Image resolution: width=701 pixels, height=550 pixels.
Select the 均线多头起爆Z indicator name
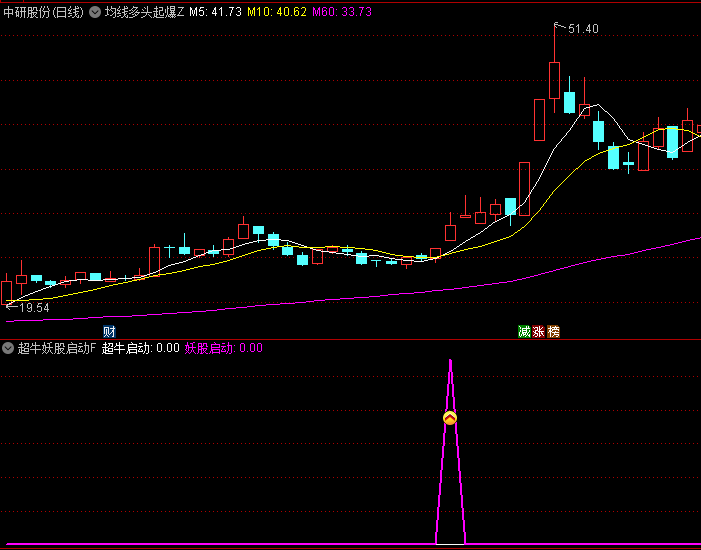pyautogui.click(x=144, y=12)
